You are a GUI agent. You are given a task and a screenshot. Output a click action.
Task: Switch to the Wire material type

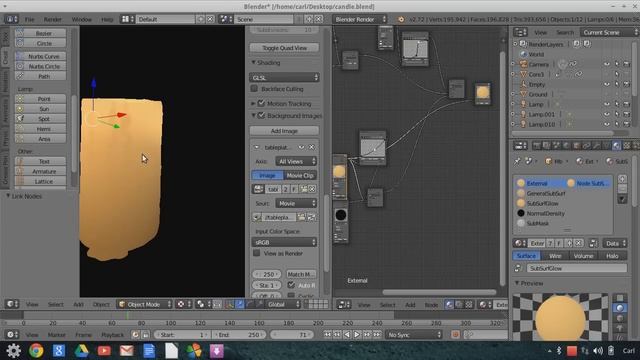click(555, 256)
